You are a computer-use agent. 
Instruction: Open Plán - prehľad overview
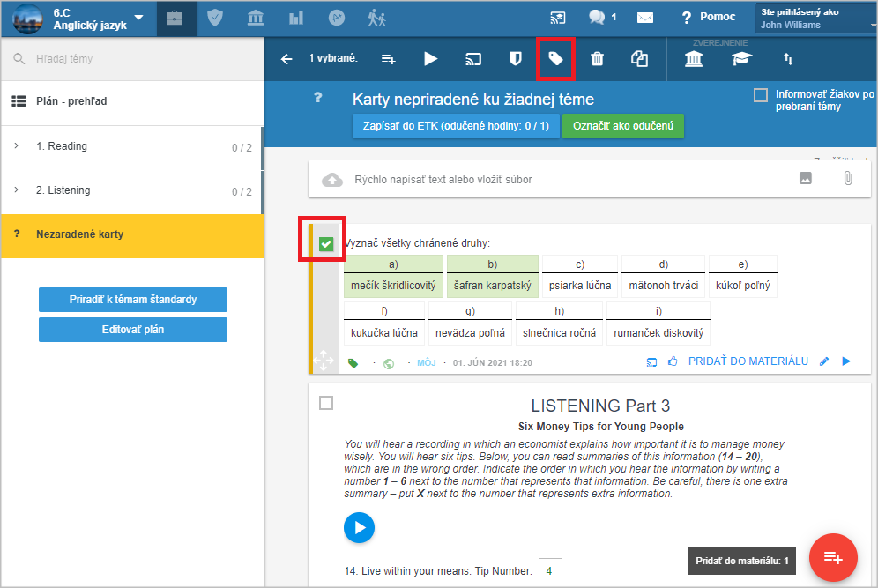point(133,101)
